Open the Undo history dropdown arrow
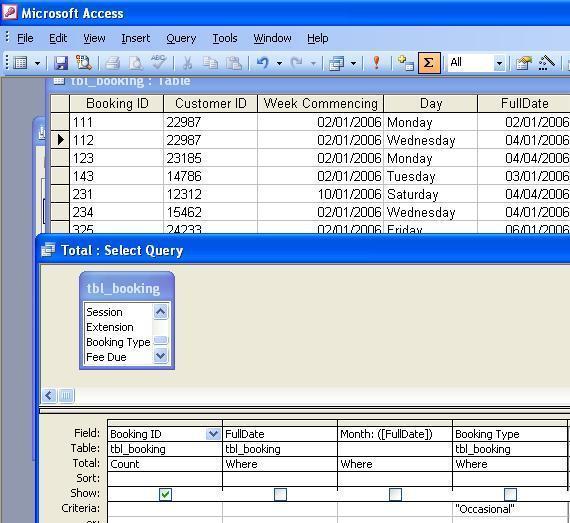The height and width of the screenshot is (523, 570). [x=279, y=63]
